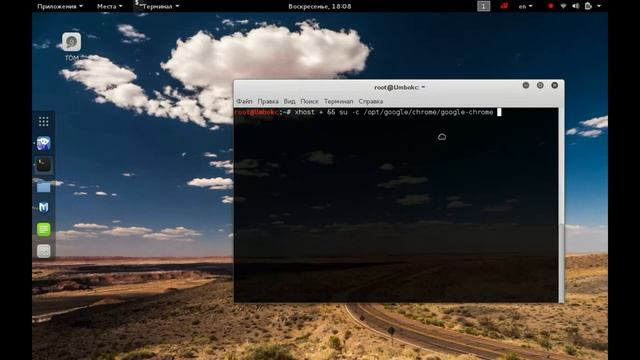The height and width of the screenshot is (360, 640).
Task: Open the green notes icon in dock
Action: [x=43, y=229]
